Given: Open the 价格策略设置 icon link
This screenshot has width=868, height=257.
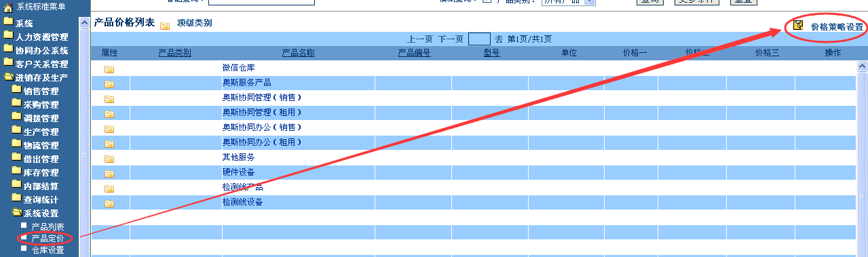Looking at the screenshot, I should [x=799, y=26].
